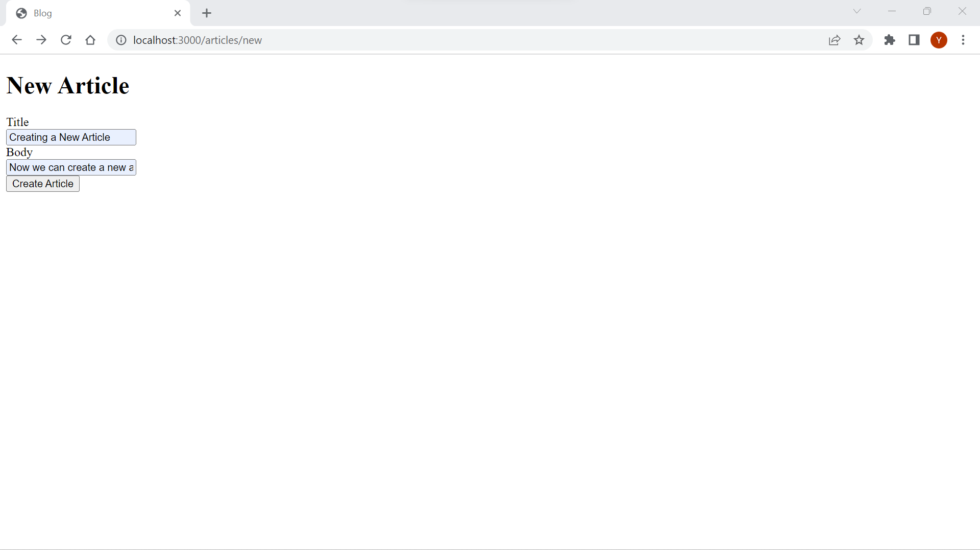Click the address bar URL localhost:3000/articles/new
Image resolution: width=980 pixels, height=550 pixels.
[x=198, y=40]
